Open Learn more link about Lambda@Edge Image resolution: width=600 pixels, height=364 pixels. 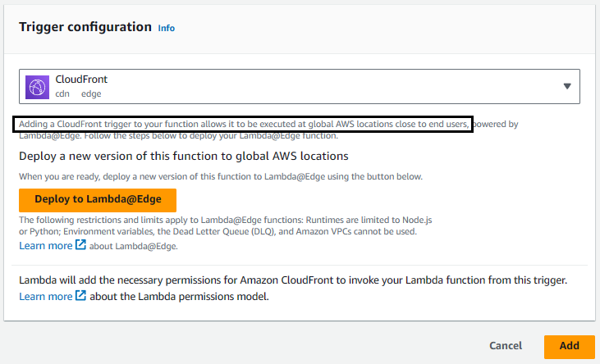[x=45, y=246]
